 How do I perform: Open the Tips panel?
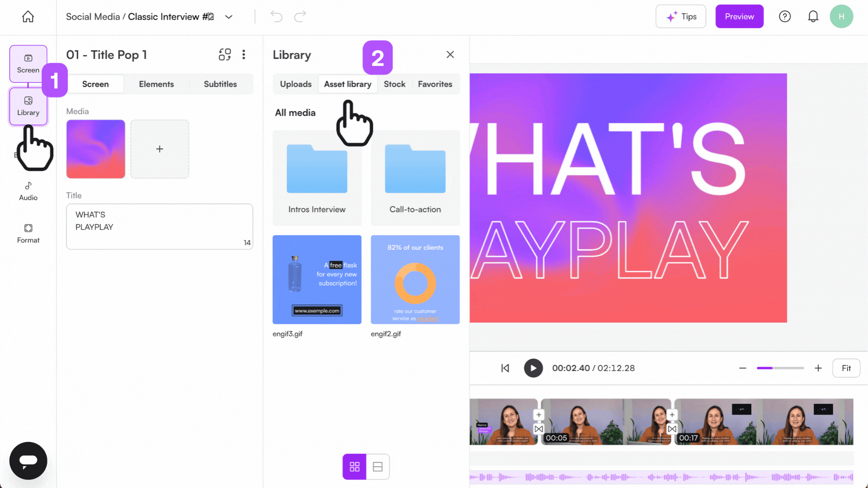click(681, 16)
